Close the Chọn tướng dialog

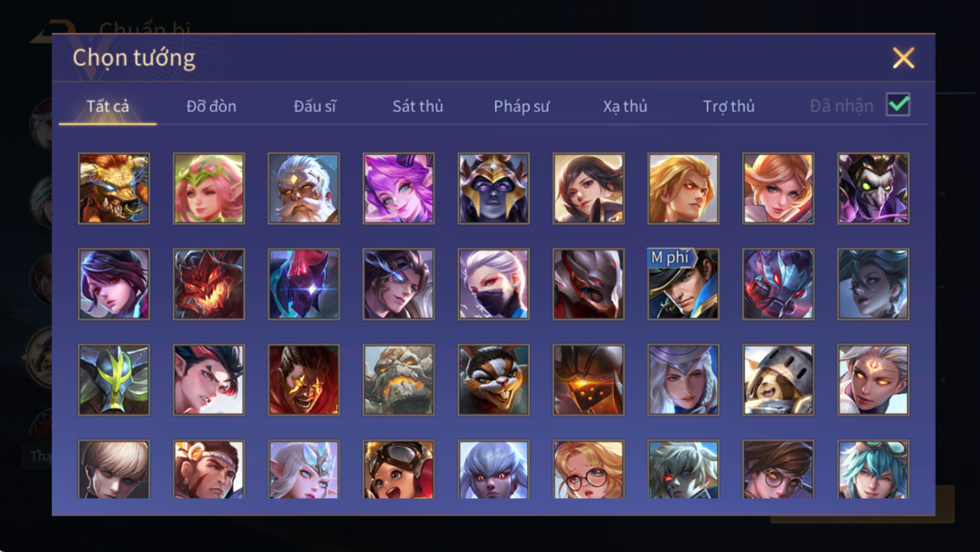tap(904, 57)
